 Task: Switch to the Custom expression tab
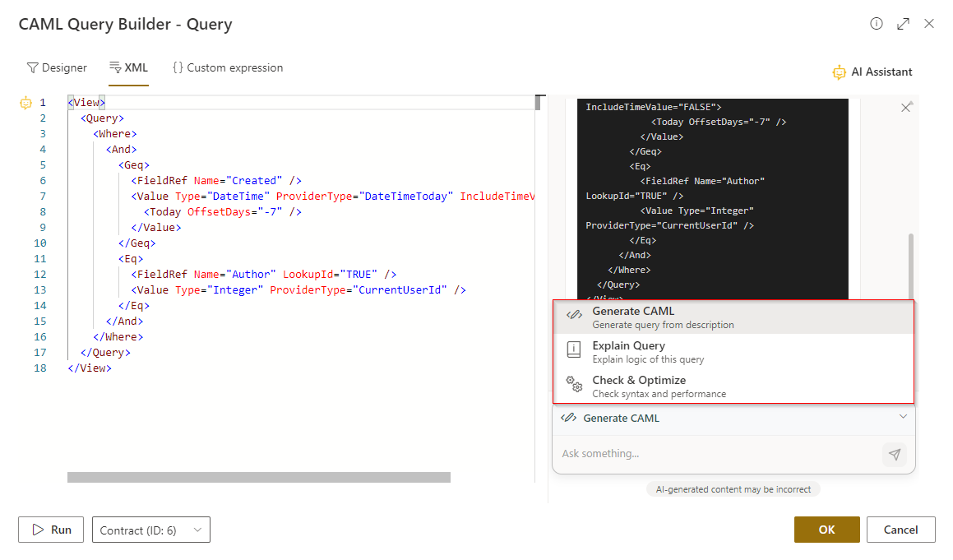[x=228, y=68]
